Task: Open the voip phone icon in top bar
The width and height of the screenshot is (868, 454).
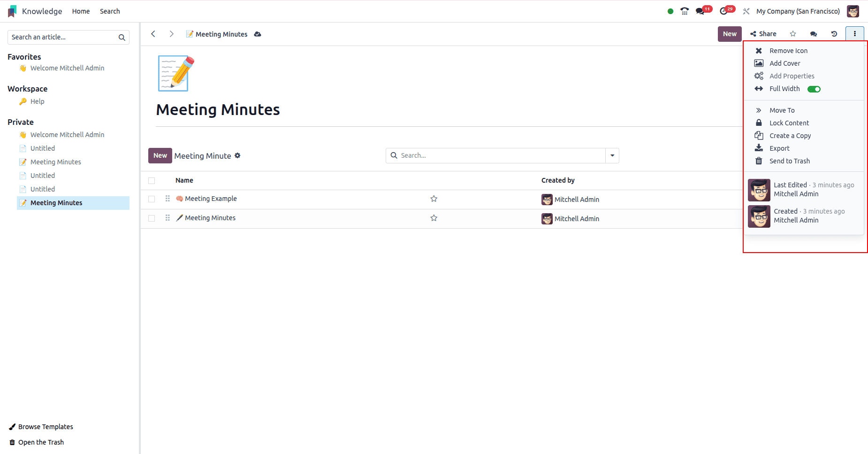Action: tap(685, 11)
